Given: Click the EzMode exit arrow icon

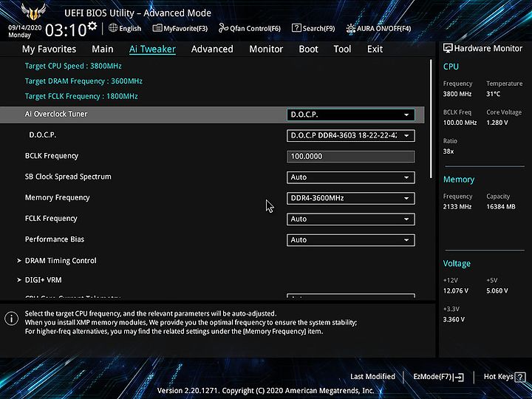Looking at the screenshot, I should click(459, 377).
